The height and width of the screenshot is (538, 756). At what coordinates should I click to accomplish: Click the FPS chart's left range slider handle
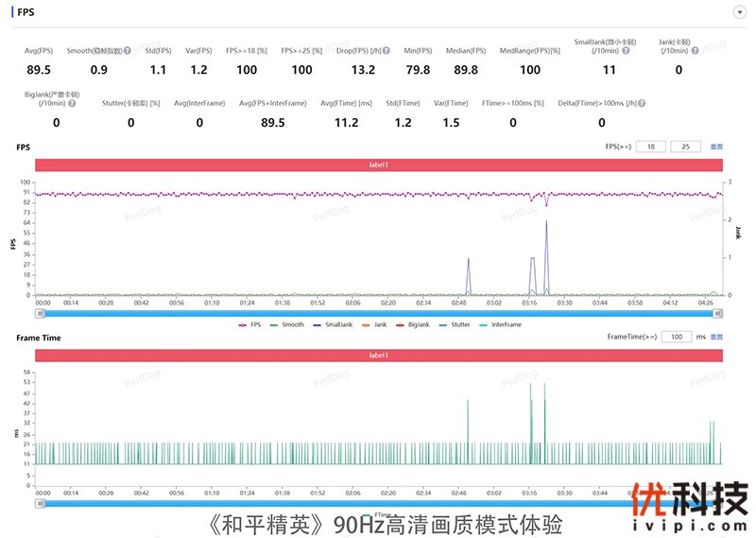[40, 313]
